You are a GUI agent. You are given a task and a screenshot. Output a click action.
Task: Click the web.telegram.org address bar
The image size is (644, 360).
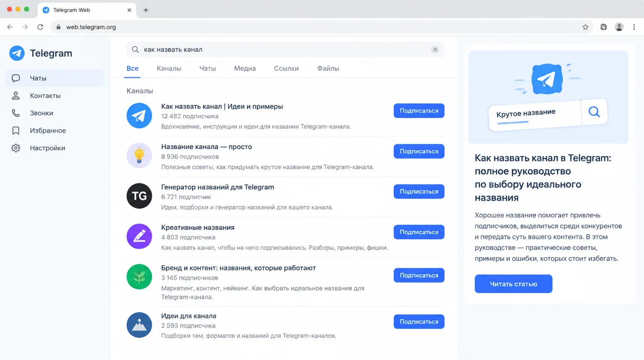(321, 27)
